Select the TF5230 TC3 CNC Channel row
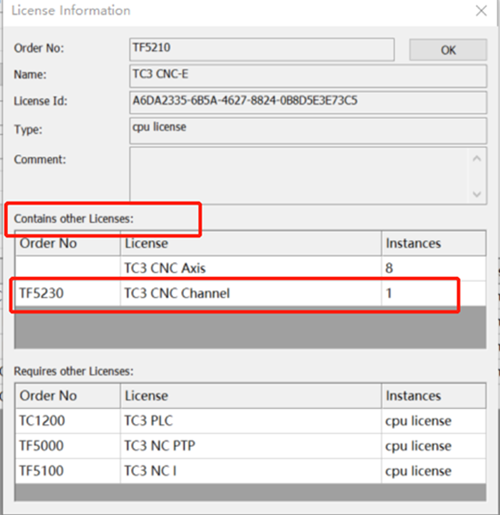This screenshot has width=500, height=515. (x=250, y=294)
